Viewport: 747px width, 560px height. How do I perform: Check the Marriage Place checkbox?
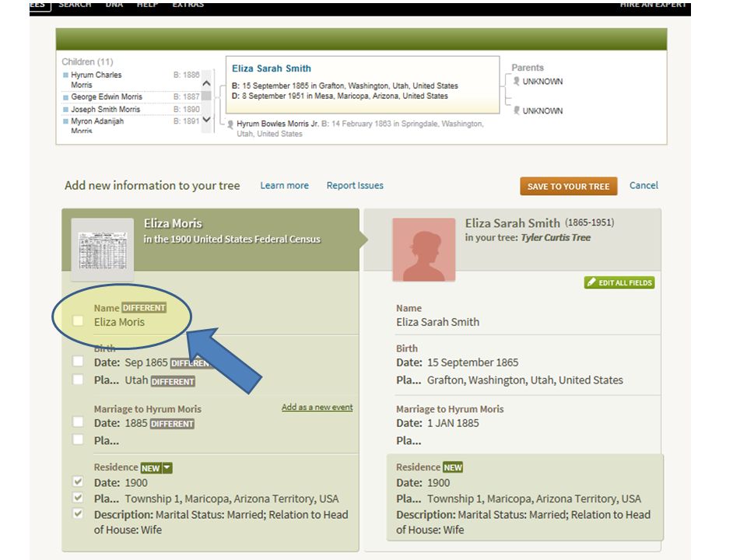[78, 439]
